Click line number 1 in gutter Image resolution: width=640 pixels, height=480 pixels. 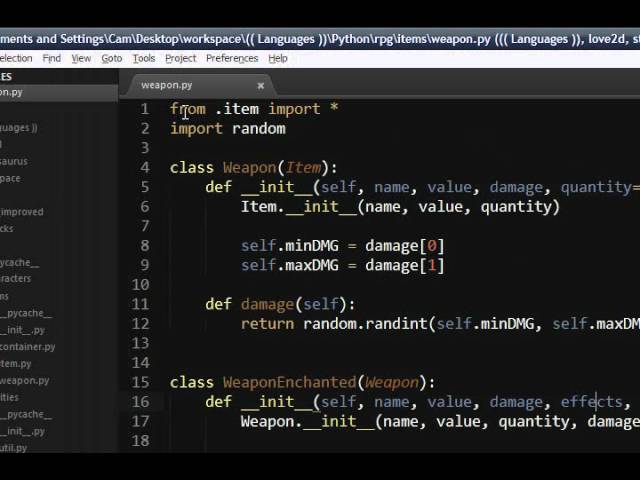144,109
